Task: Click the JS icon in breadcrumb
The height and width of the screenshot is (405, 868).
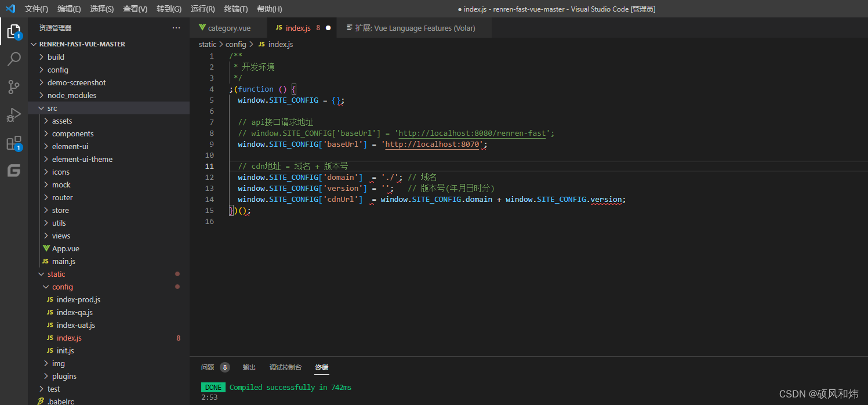Action: [262, 44]
